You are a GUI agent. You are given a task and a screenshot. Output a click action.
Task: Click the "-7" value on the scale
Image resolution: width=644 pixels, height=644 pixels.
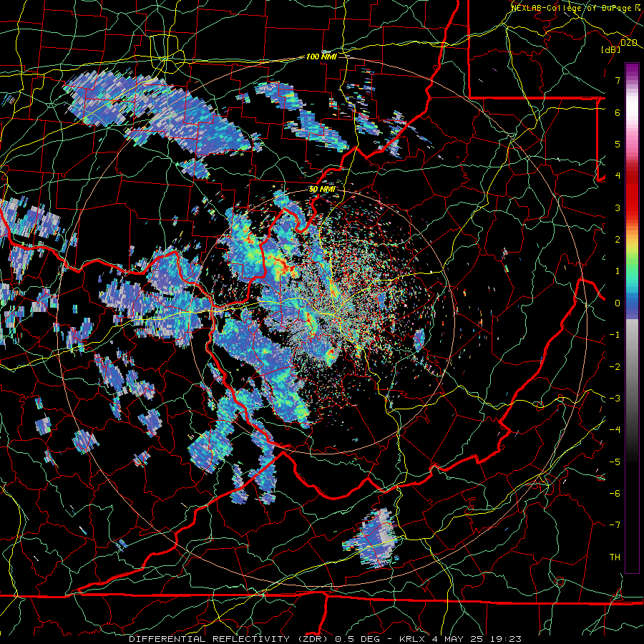[615, 525]
